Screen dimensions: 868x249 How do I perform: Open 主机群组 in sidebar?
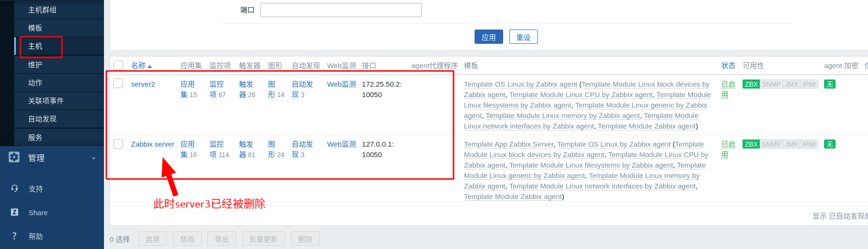(59, 10)
